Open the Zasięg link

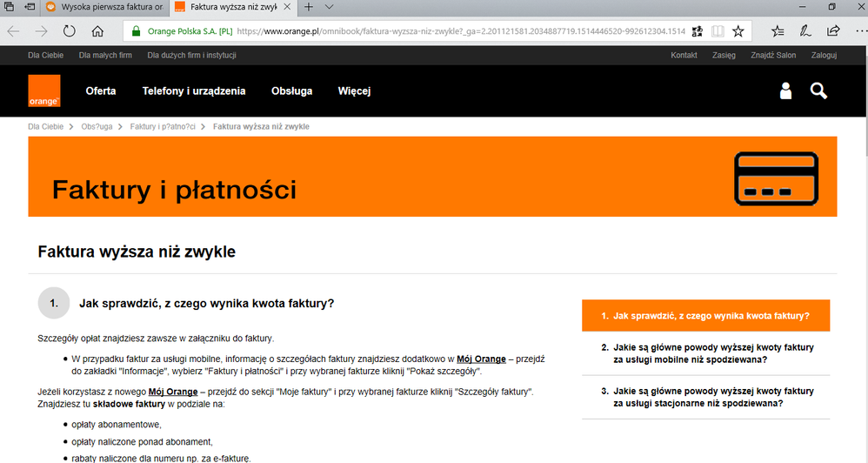[x=724, y=56]
